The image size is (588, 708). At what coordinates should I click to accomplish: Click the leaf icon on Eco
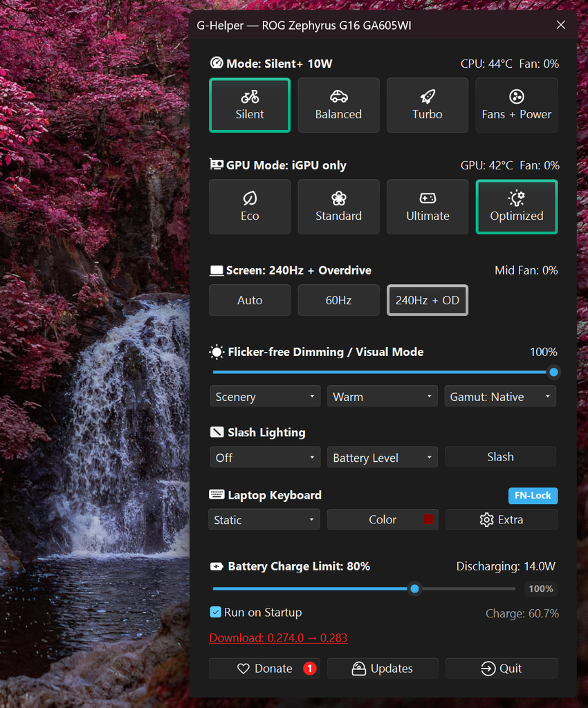[250, 198]
